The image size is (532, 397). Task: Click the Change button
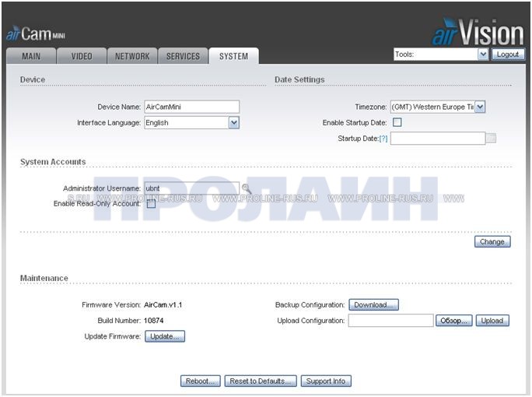click(x=492, y=242)
